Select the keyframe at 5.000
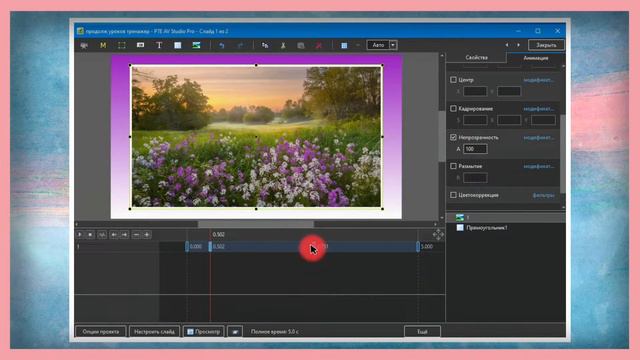 pos(418,246)
